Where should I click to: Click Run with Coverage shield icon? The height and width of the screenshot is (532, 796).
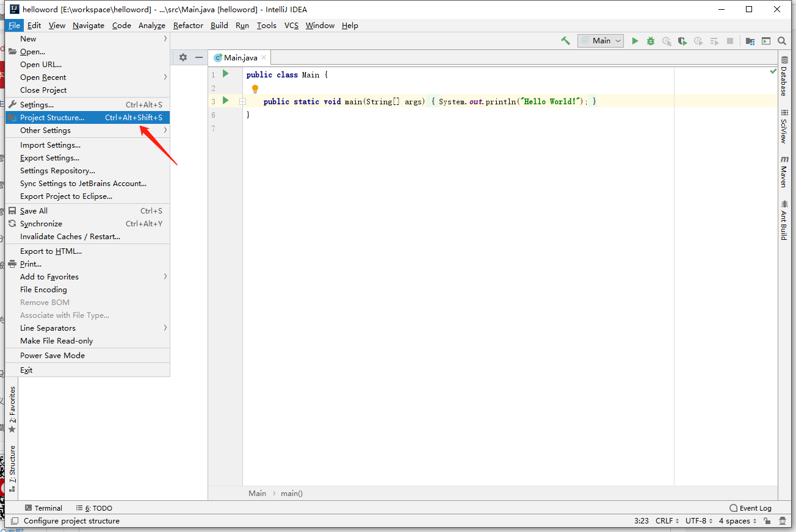tap(682, 41)
